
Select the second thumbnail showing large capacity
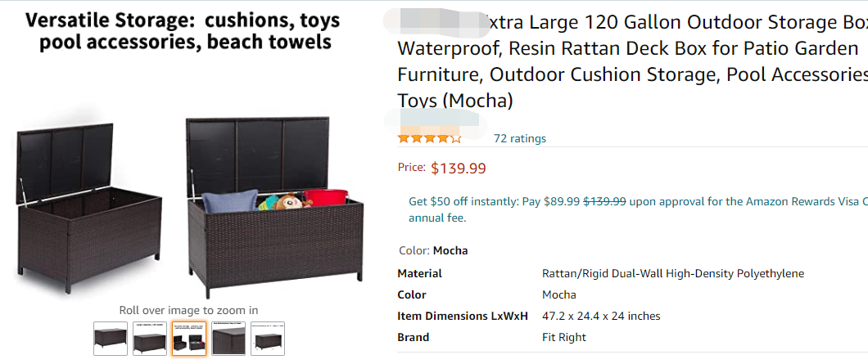pos(150,338)
